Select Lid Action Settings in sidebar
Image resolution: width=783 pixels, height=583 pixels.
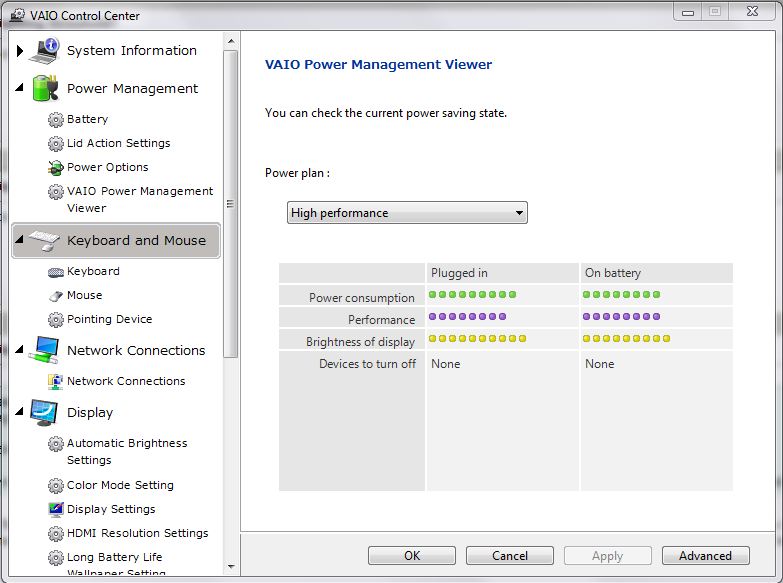[118, 143]
